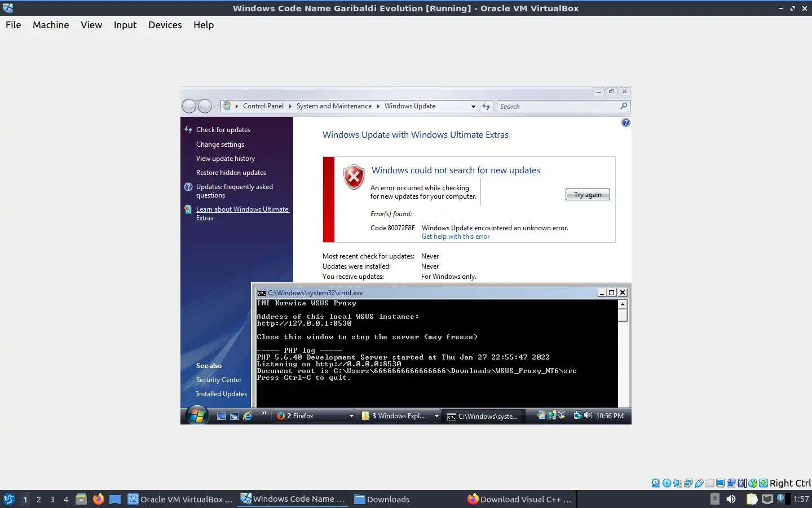This screenshot has height=508, width=812.
Task: Click VirtualBox network adapters status icon
Action: 688,483
